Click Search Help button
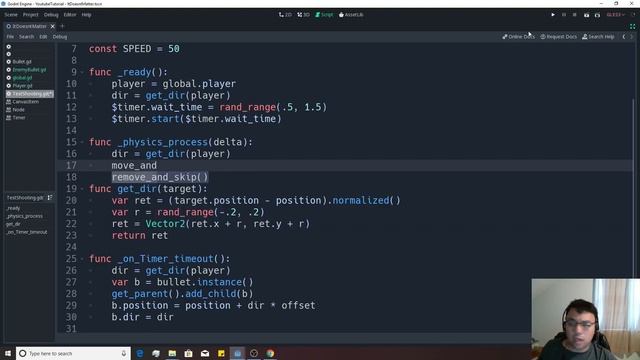 [x=598, y=37]
